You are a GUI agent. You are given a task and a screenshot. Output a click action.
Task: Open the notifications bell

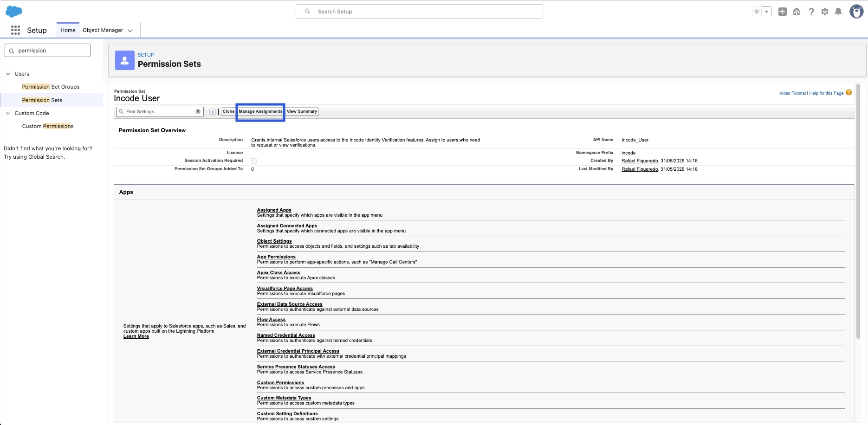tap(838, 12)
